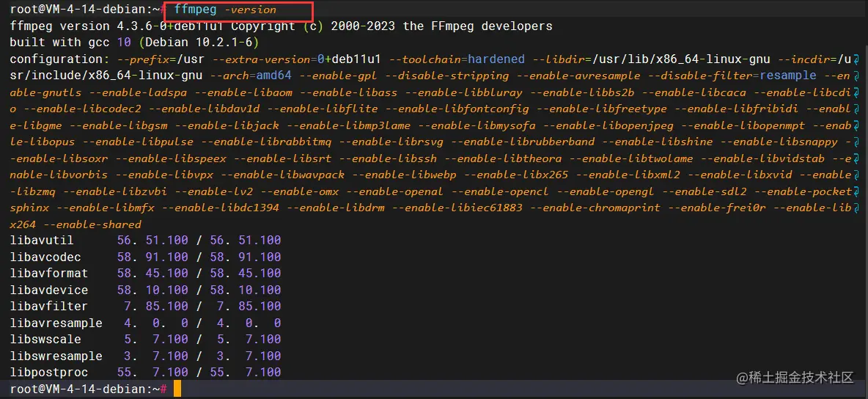Click the '--enable-libbs2b' flag

click(583, 92)
